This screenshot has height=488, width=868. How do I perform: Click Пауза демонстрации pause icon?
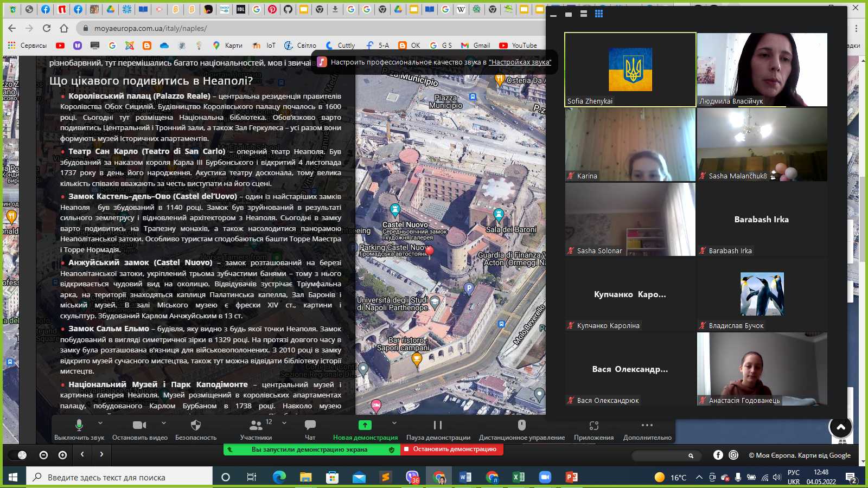[438, 425]
